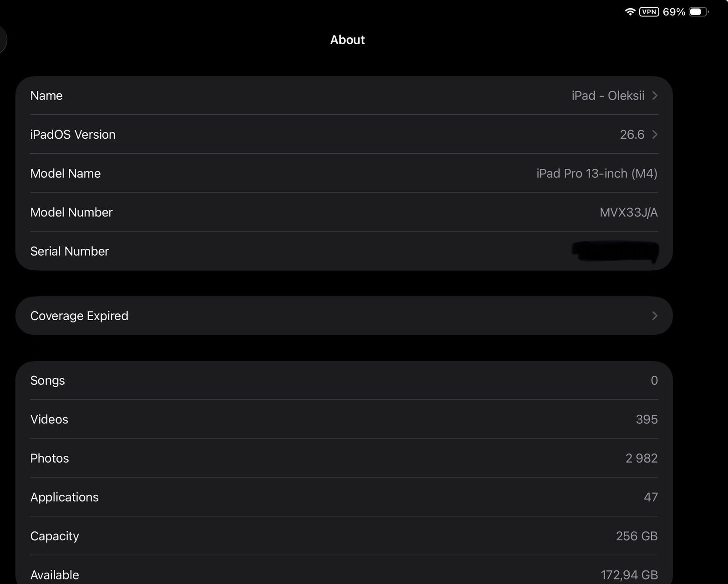Tap the Videos label

pyautogui.click(x=49, y=419)
